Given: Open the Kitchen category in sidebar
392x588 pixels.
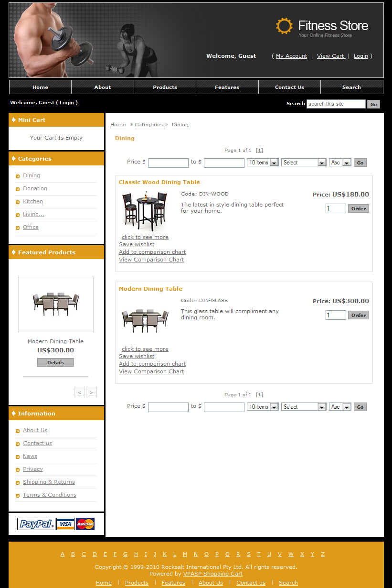Looking at the screenshot, I should [33, 201].
